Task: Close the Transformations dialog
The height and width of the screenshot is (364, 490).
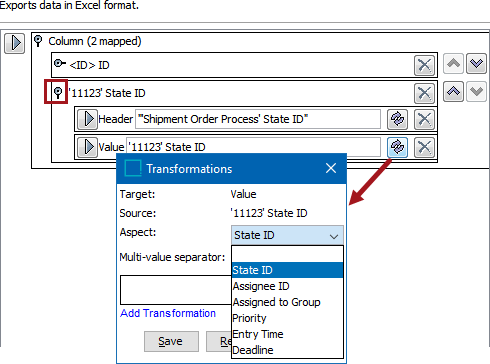Action: pyautogui.click(x=331, y=168)
